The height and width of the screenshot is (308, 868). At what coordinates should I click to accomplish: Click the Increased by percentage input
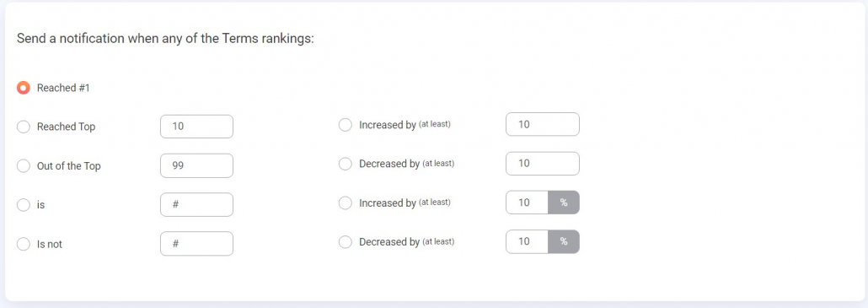[527, 203]
